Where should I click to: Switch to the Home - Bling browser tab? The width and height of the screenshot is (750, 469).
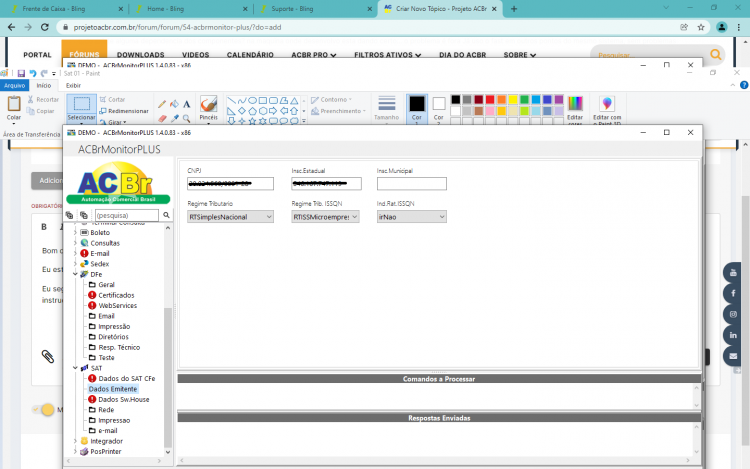click(191, 9)
